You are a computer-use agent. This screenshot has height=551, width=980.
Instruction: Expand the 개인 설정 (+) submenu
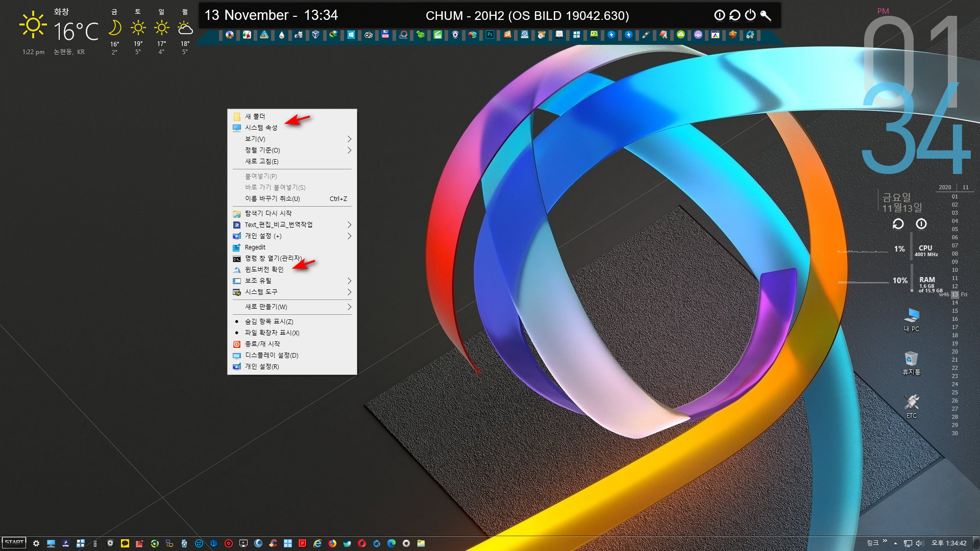click(x=292, y=236)
